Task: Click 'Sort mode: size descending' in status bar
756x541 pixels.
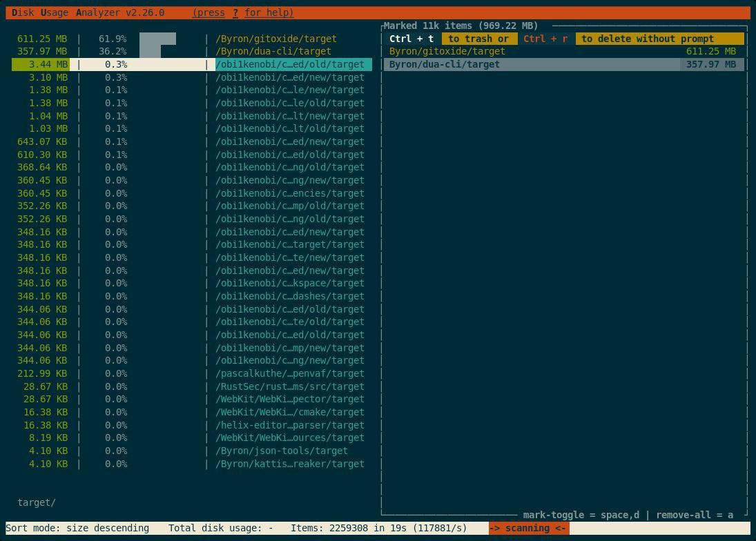Action: point(77,528)
